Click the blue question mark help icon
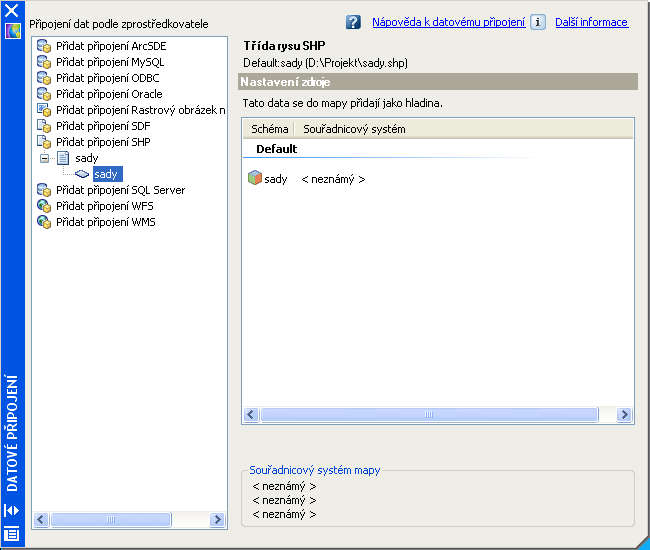Viewport: 650px width, 550px height. click(x=353, y=22)
